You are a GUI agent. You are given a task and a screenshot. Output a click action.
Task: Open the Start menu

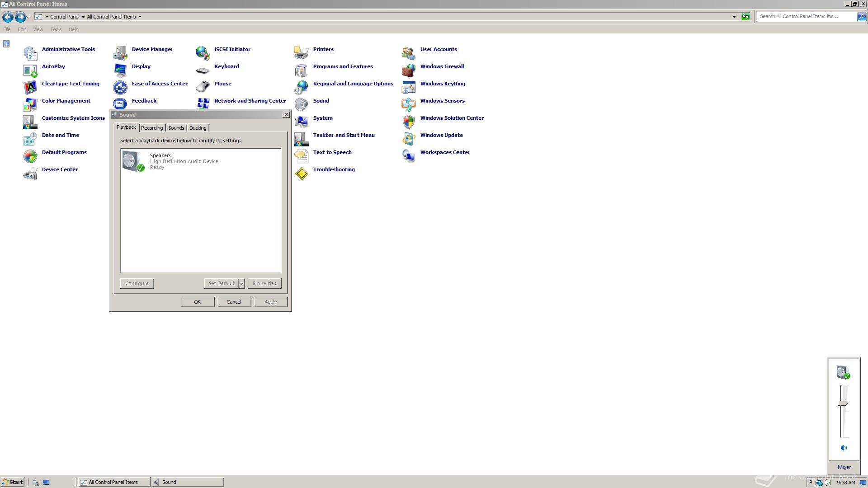(x=13, y=482)
